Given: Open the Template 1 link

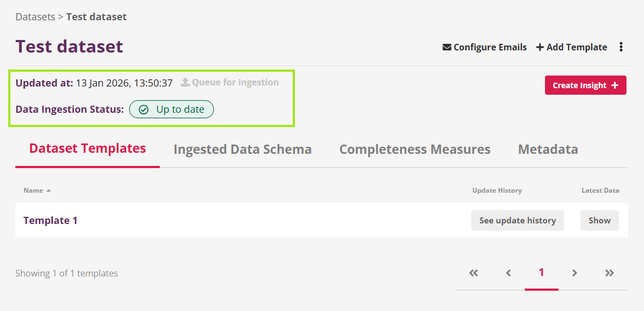Looking at the screenshot, I should click(50, 220).
